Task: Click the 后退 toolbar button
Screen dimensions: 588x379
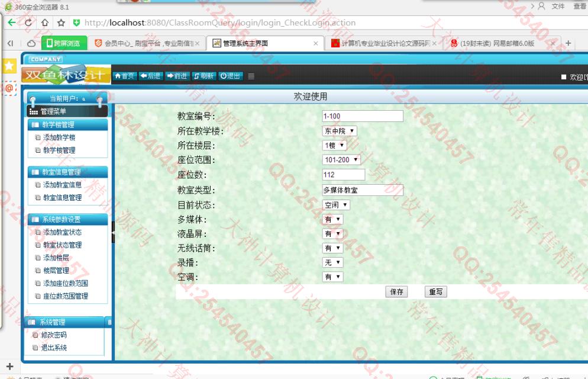Action: pos(150,76)
